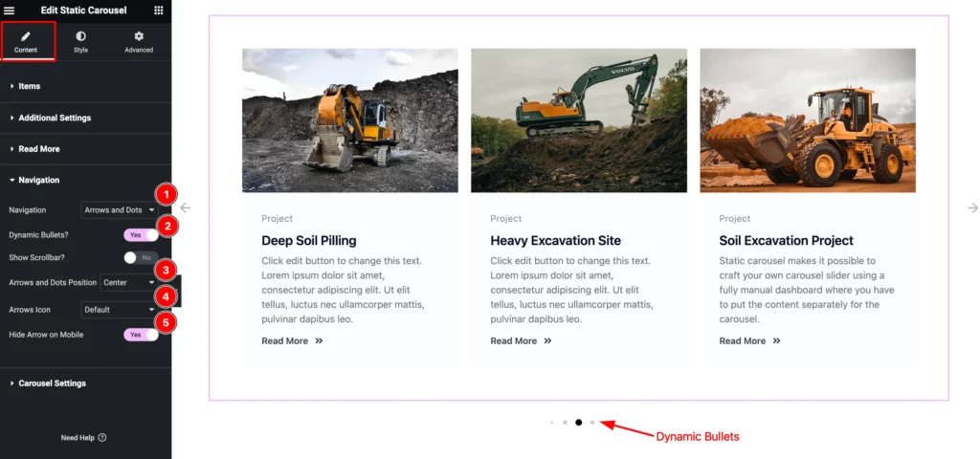
Task: Switch to the Advanced tab
Action: [x=139, y=42]
